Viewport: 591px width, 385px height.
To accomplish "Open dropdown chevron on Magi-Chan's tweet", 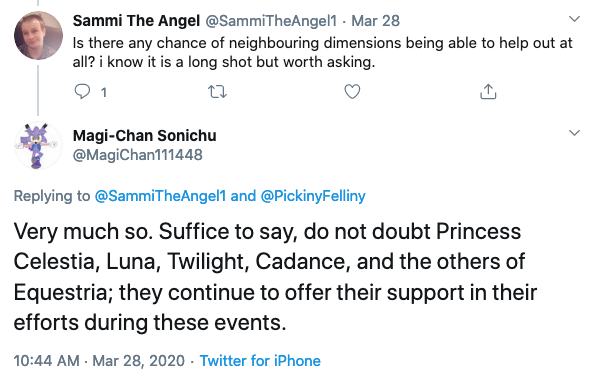I will pos(574,133).
